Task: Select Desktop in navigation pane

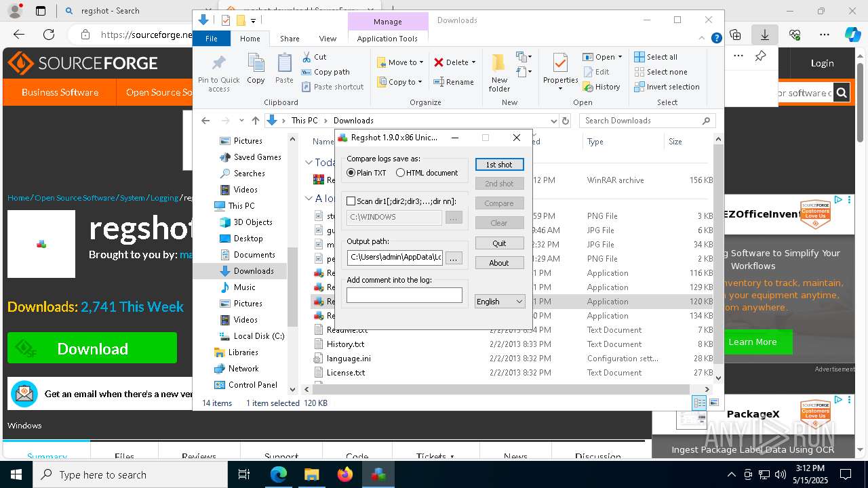Action: tap(248, 239)
